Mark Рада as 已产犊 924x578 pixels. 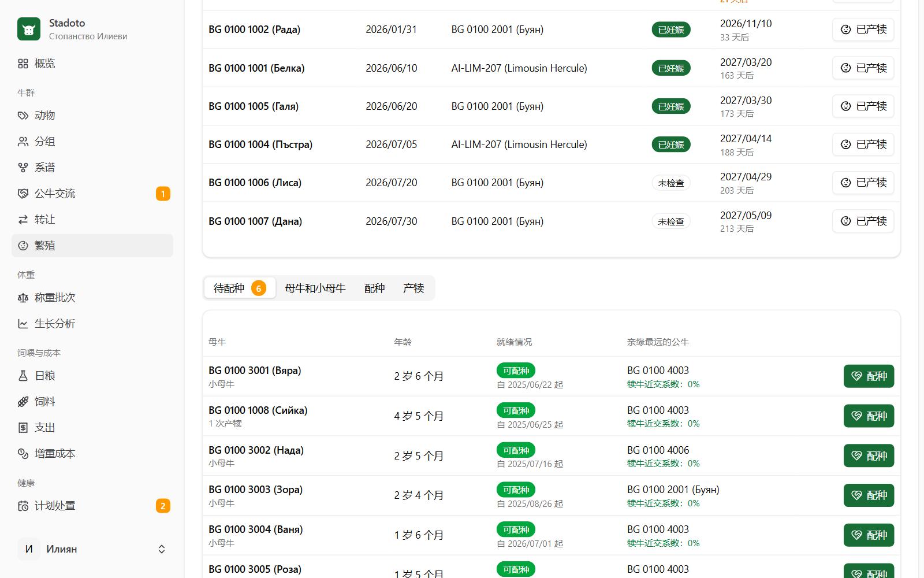coord(863,29)
